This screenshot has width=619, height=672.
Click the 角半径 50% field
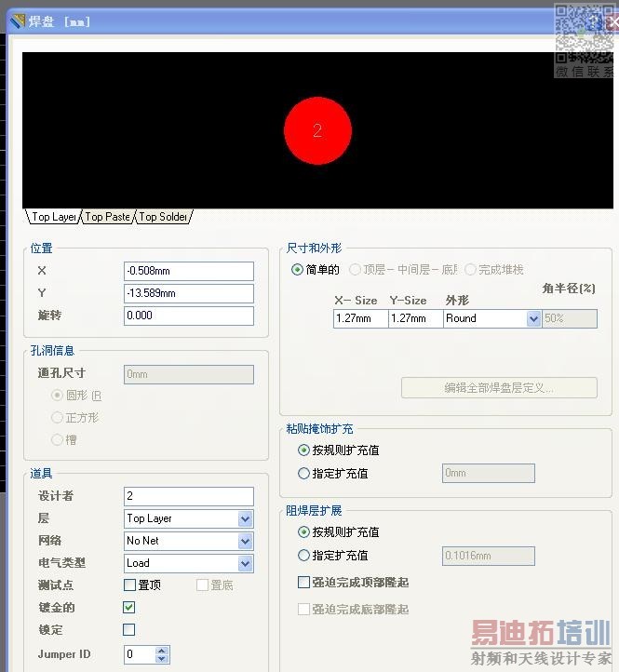[x=570, y=319]
